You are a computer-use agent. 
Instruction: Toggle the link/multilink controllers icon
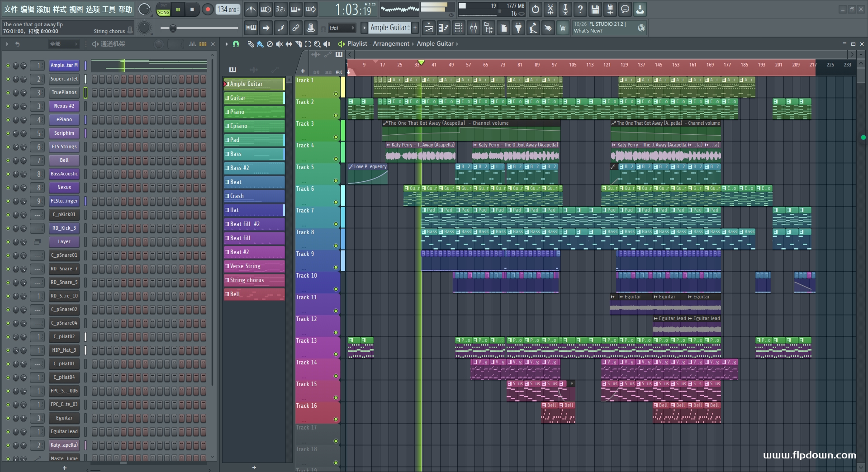[296, 28]
